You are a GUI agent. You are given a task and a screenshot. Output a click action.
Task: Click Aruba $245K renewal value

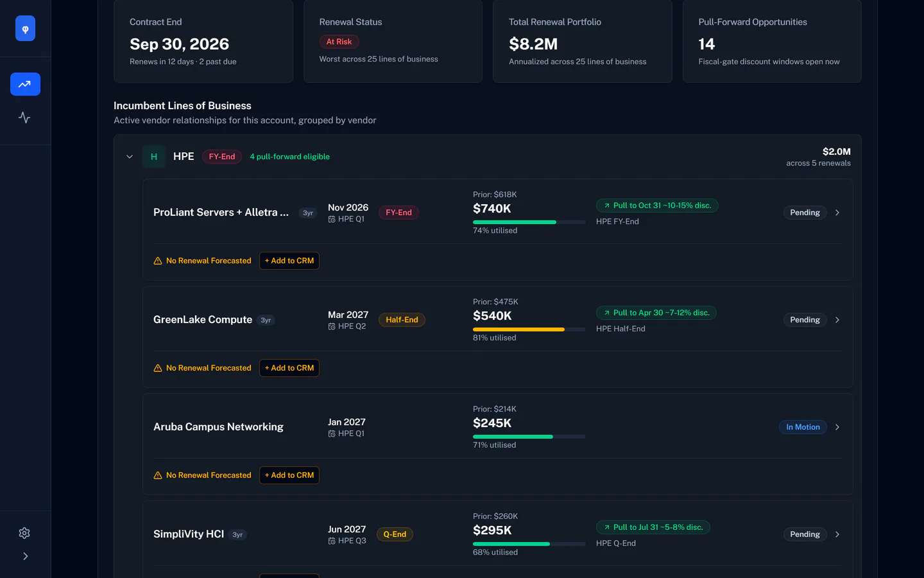tap(492, 423)
